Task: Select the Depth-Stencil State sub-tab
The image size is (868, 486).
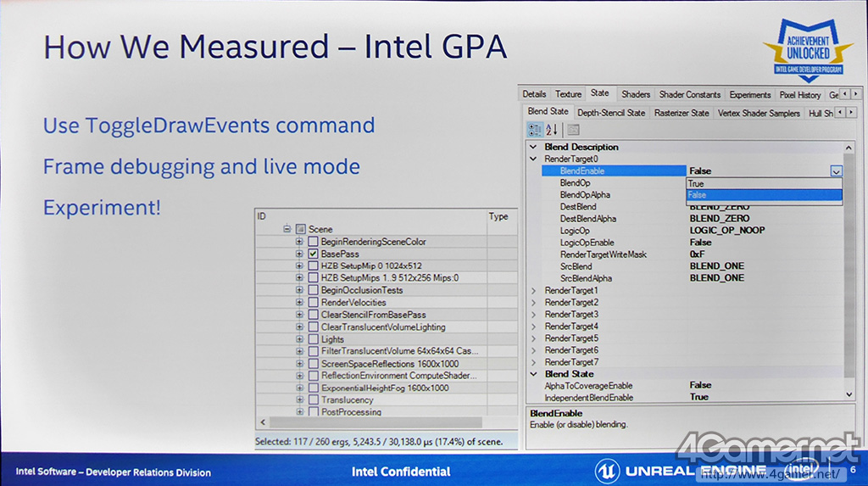Action: click(x=611, y=113)
